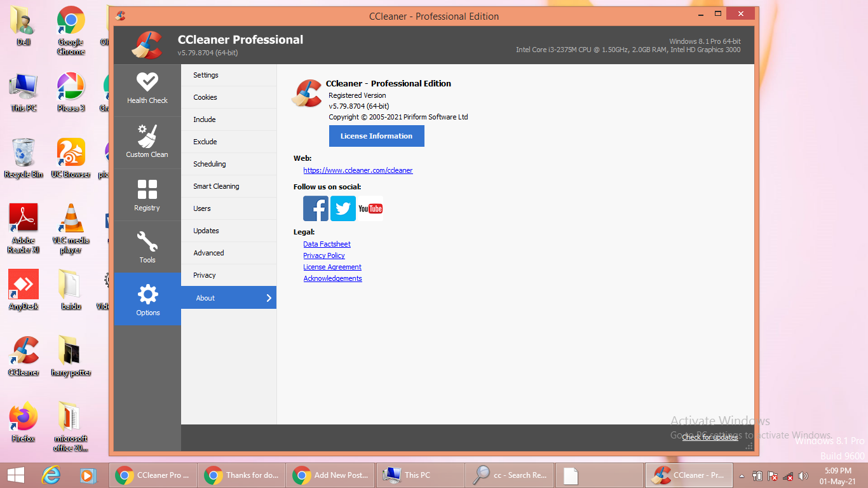The height and width of the screenshot is (488, 868).
Task: Open the License Agreement link
Action: [332, 267]
